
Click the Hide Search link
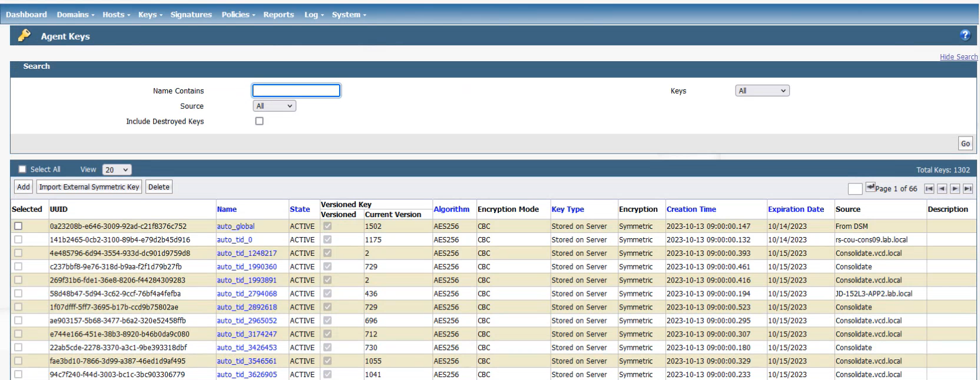pos(959,57)
